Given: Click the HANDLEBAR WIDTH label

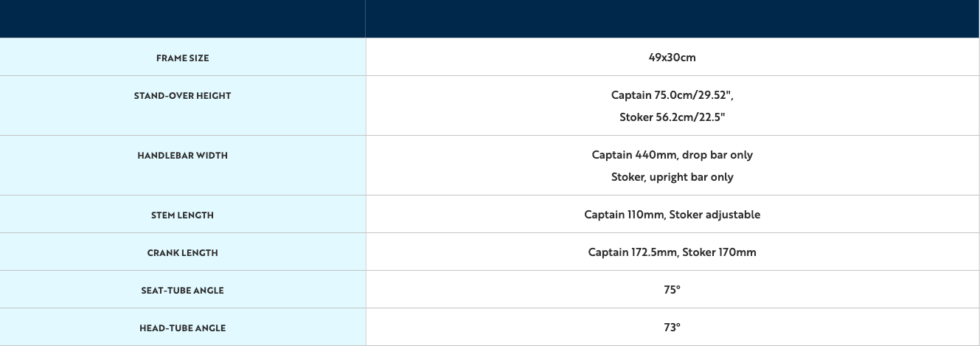Looking at the screenshot, I should [x=182, y=156].
